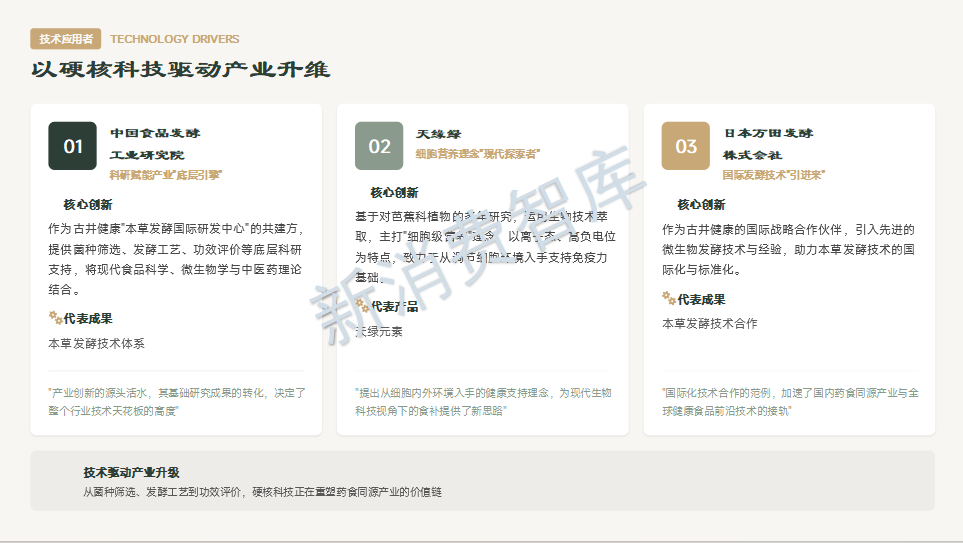Click the 本草发酵技术体系 result text

click(x=97, y=343)
